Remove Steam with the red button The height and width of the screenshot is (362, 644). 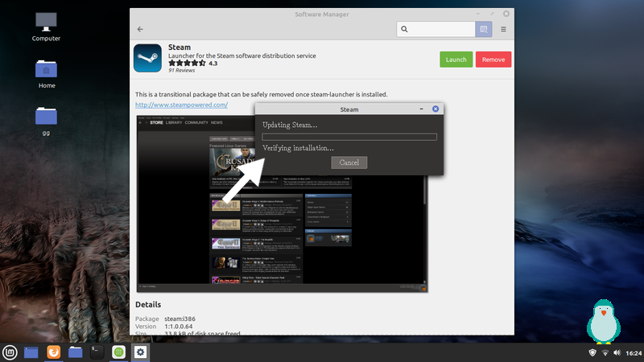493,60
